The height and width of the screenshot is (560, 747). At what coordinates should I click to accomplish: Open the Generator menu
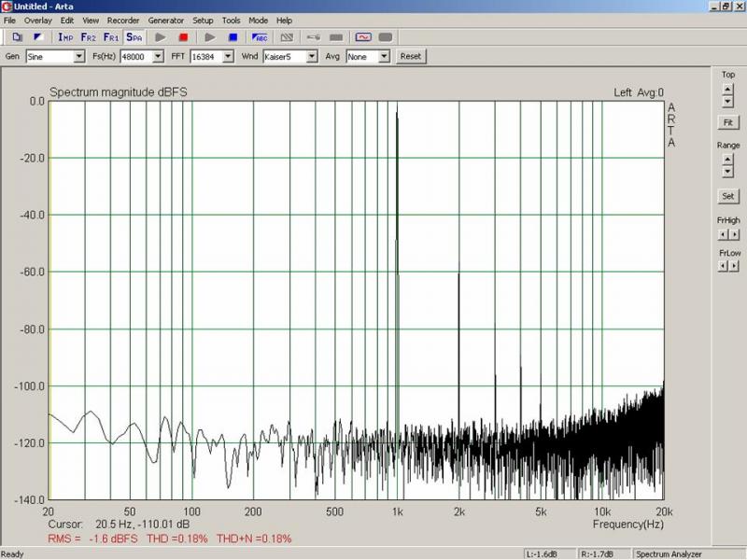[166, 20]
